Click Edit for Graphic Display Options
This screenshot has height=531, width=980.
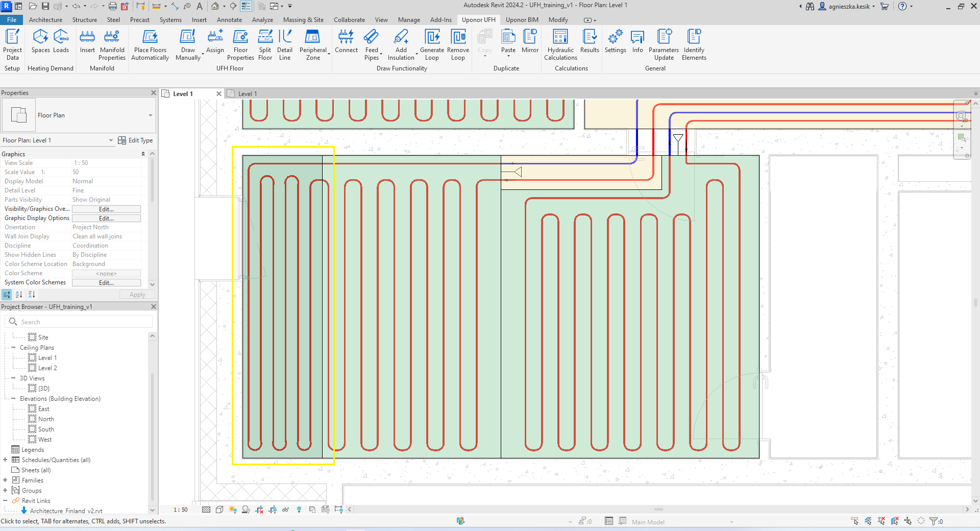point(106,219)
